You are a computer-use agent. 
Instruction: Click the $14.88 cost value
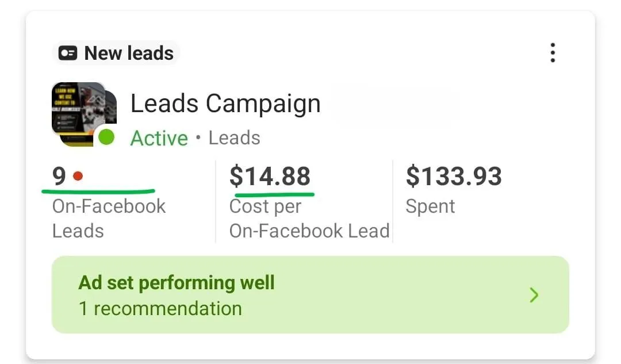270,176
